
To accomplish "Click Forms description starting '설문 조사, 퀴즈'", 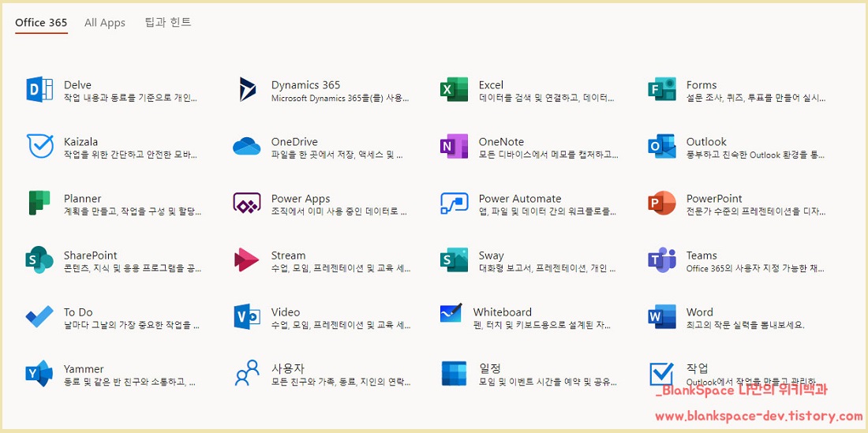I will click(756, 98).
